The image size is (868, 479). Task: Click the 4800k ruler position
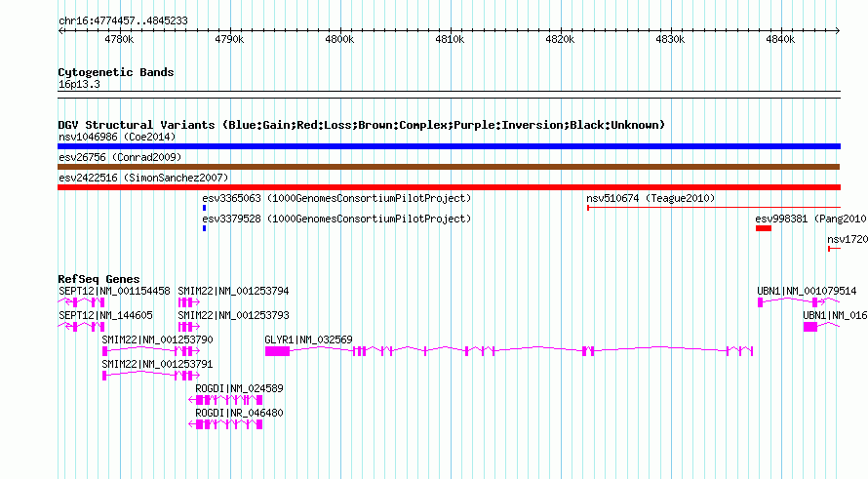(339, 39)
